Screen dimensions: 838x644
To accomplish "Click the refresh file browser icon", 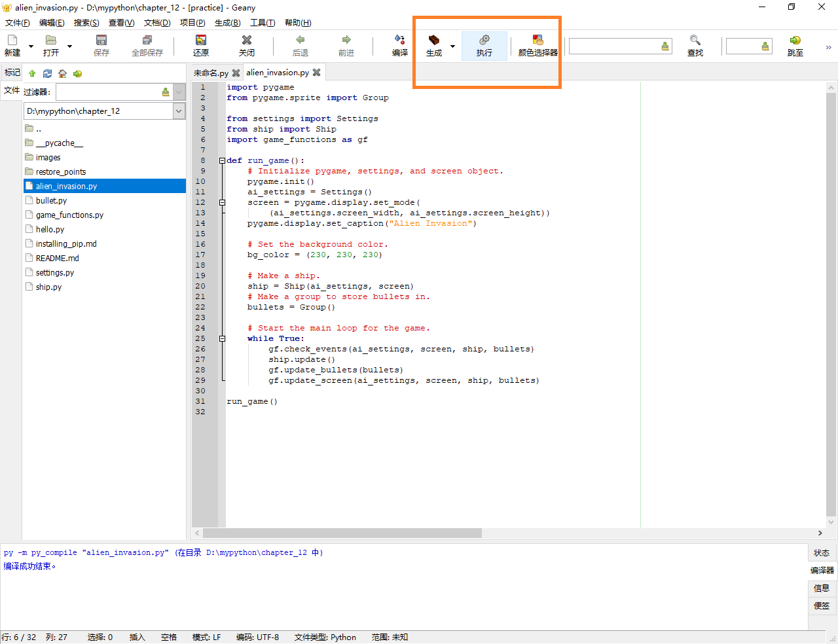I will click(x=47, y=73).
